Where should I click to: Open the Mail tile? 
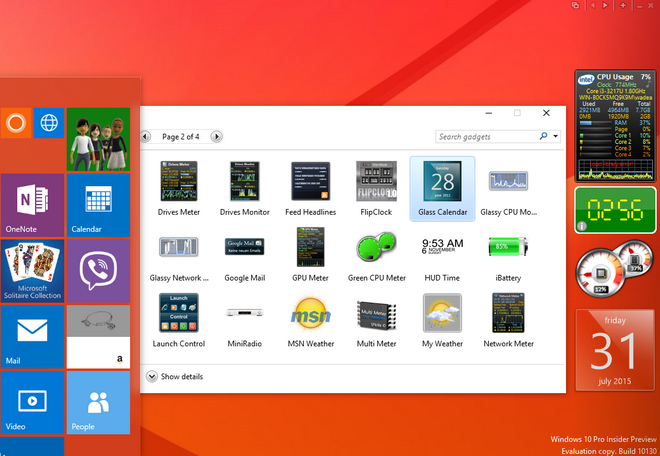[x=32, y=337]
